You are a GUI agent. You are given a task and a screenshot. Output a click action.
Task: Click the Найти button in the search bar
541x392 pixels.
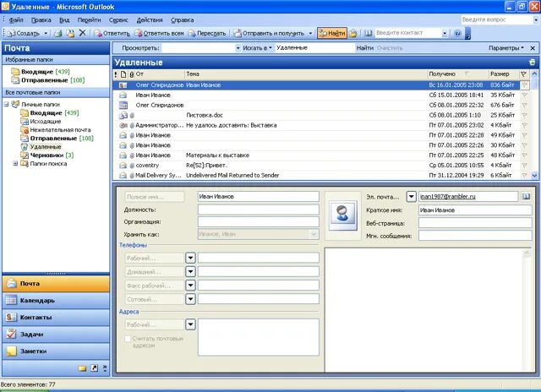point(364,48)
